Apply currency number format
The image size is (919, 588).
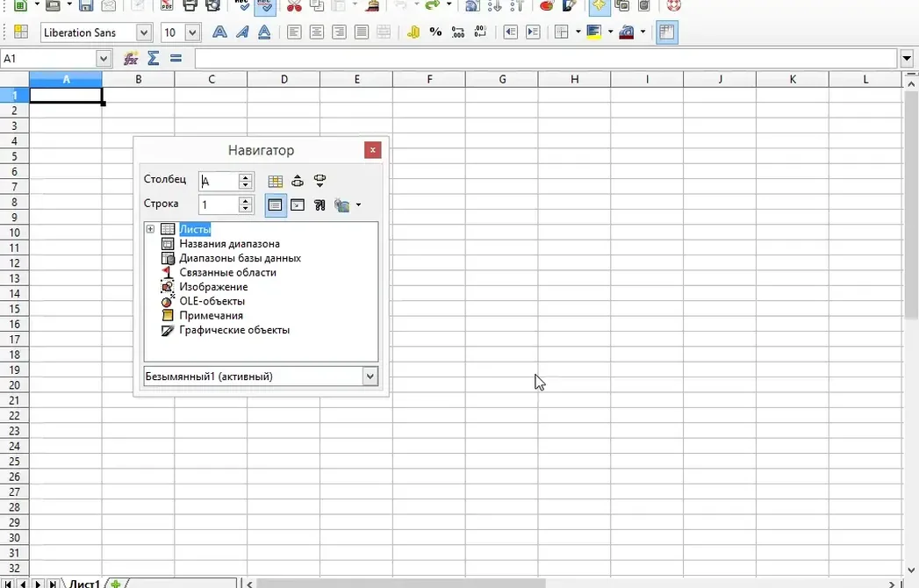[413, 32]
